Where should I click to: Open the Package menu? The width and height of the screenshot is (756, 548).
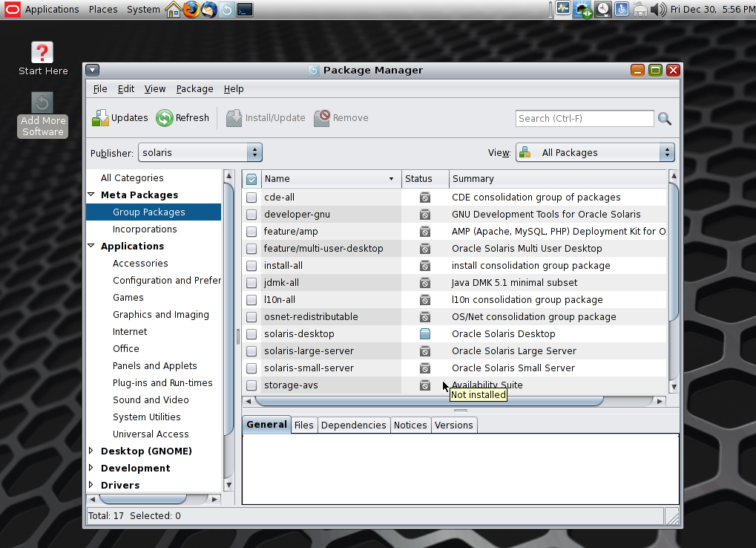tap(194, 89)
